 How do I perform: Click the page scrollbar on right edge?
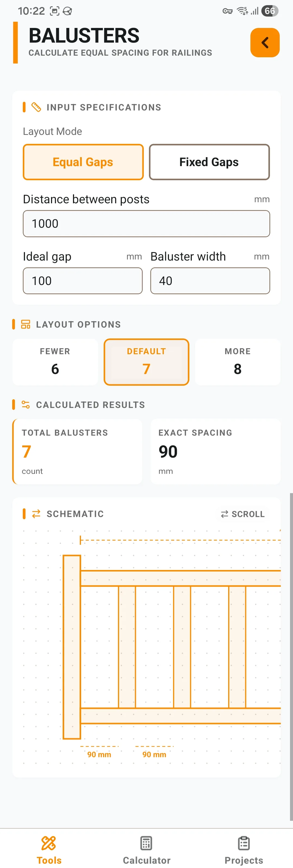291,657
